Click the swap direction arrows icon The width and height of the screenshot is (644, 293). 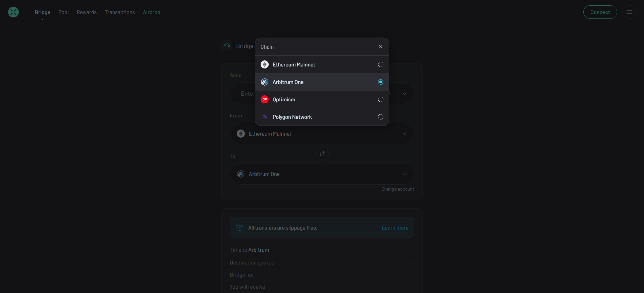(322, 154)
